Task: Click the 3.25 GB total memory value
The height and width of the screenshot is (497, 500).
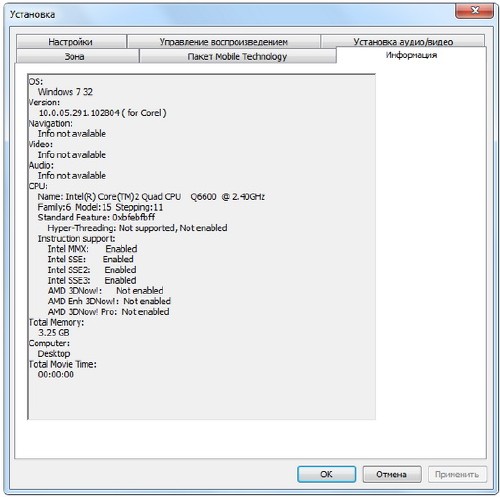Action: pos(54,332)
